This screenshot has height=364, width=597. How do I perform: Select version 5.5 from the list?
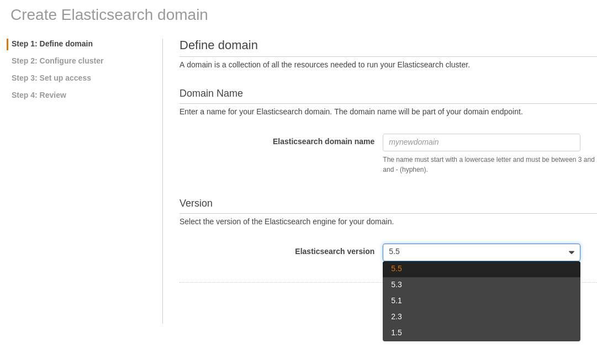(x=481, y=269)
